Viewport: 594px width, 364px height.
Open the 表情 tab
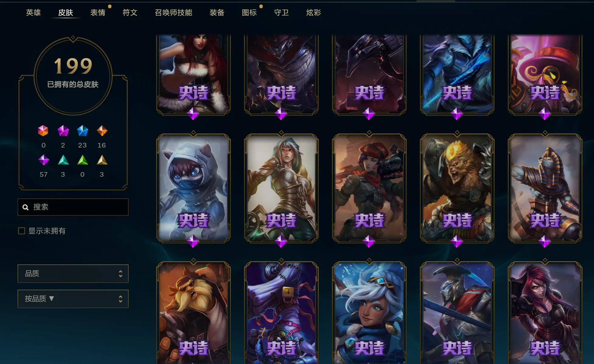coord(98,12)
